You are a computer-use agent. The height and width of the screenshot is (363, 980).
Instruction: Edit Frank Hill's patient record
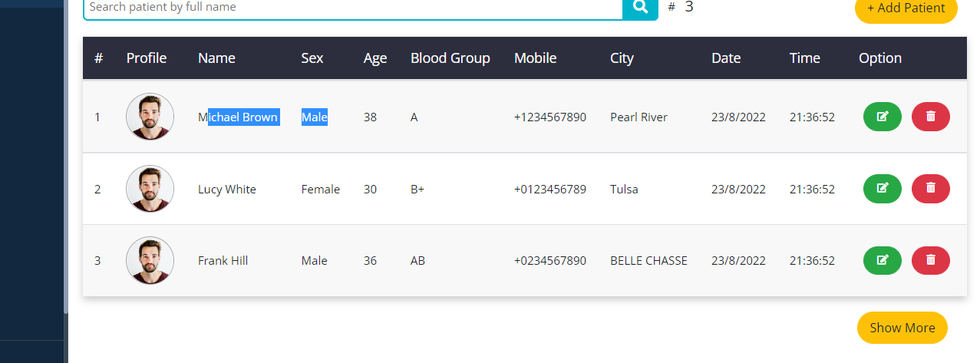tap(882, 260)
